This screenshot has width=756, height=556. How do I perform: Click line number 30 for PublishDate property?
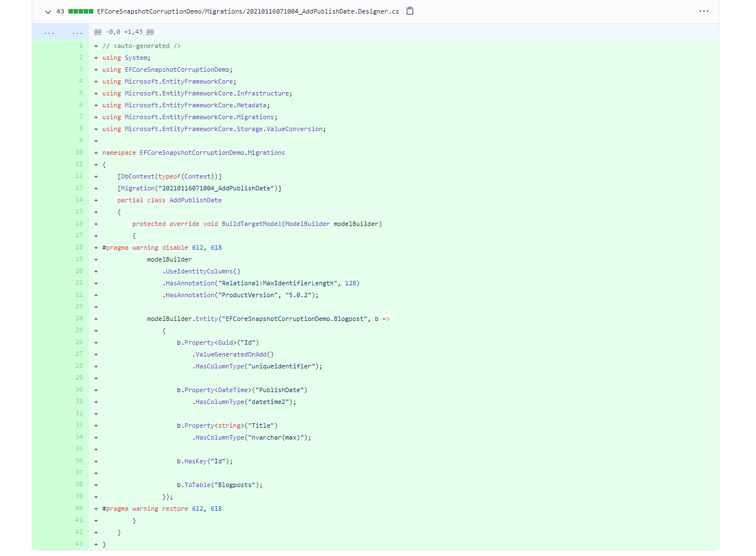[x=79, y=390]
